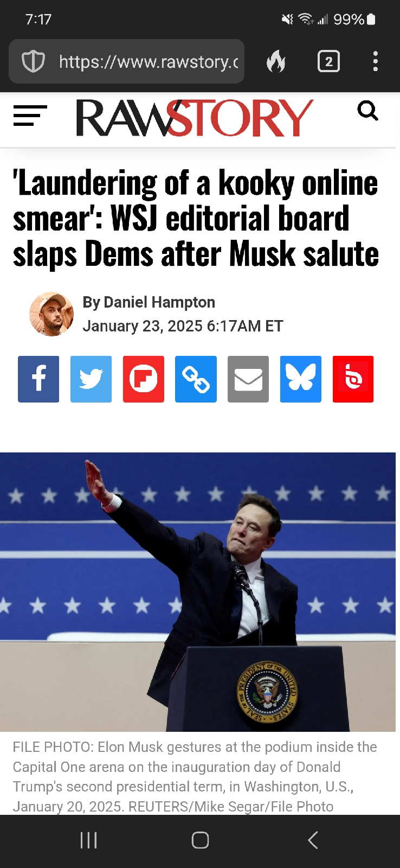Open the Elon Musk article photo

[x=198, y=592]
